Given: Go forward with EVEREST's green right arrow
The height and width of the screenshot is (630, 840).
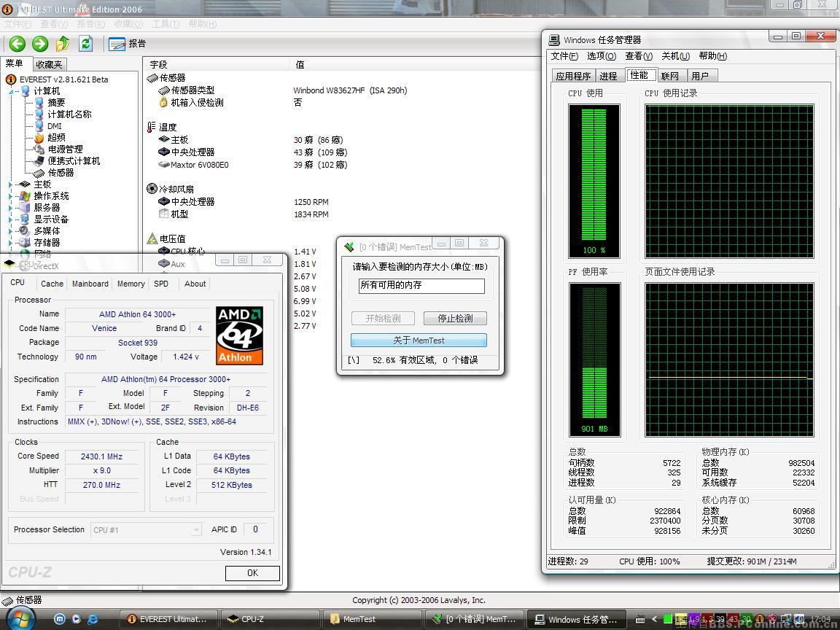Looking at the screenshot, I should click(x=40, y=44).
